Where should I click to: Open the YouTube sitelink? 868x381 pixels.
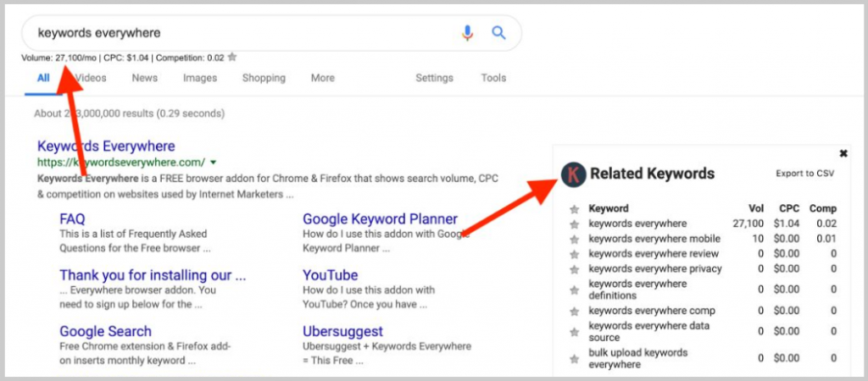click(331, 275)
